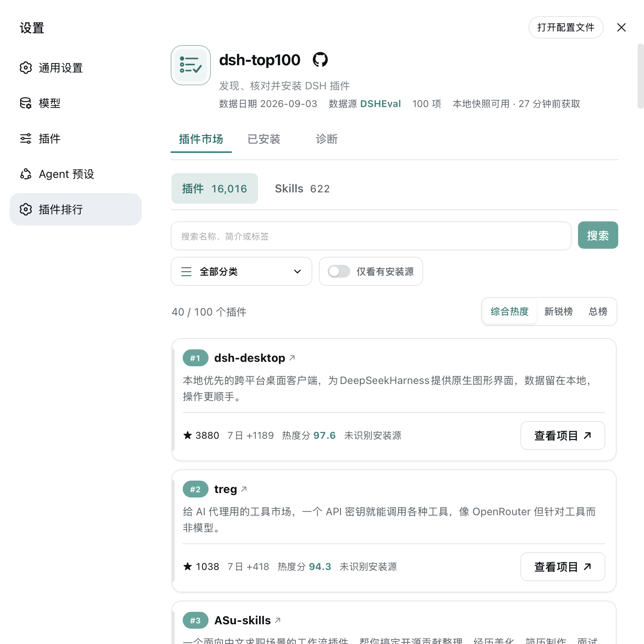Click the external arrow beside dsh-desktop title
The width and height of the screenshot is (644, 644).
click(x=292, y=358)
